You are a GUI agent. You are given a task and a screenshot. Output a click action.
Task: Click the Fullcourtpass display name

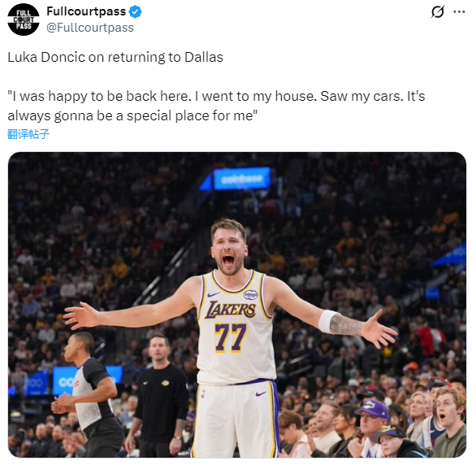86,11
